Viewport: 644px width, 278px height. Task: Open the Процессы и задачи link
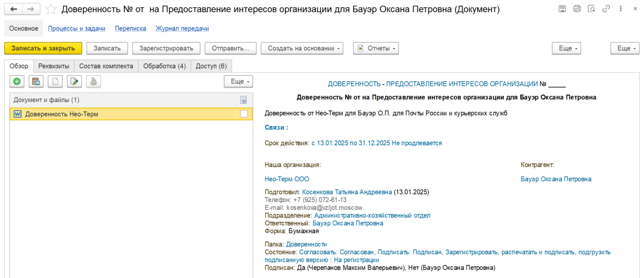coord(76,29)
